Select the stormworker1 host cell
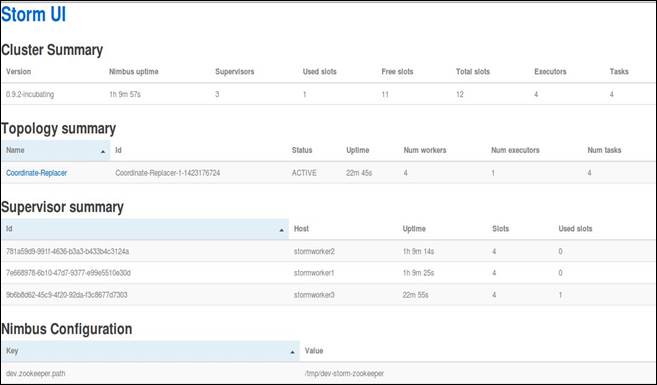The width and height of the screenshot is (657, 385). click(314, 273)
